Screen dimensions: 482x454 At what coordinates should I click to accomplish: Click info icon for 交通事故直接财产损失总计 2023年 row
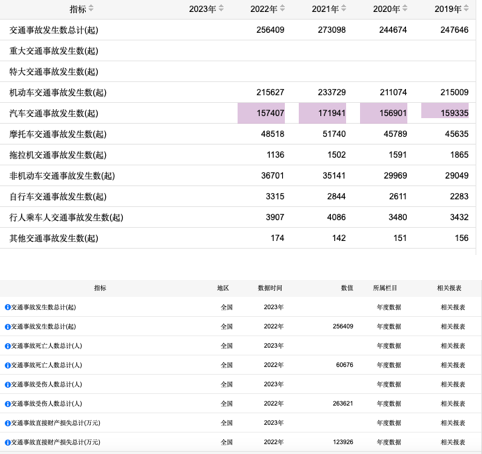pyautogui.click(x=8, y=423)
